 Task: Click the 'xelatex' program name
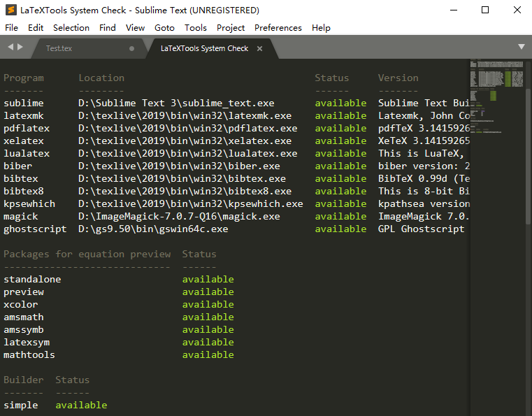24,141
